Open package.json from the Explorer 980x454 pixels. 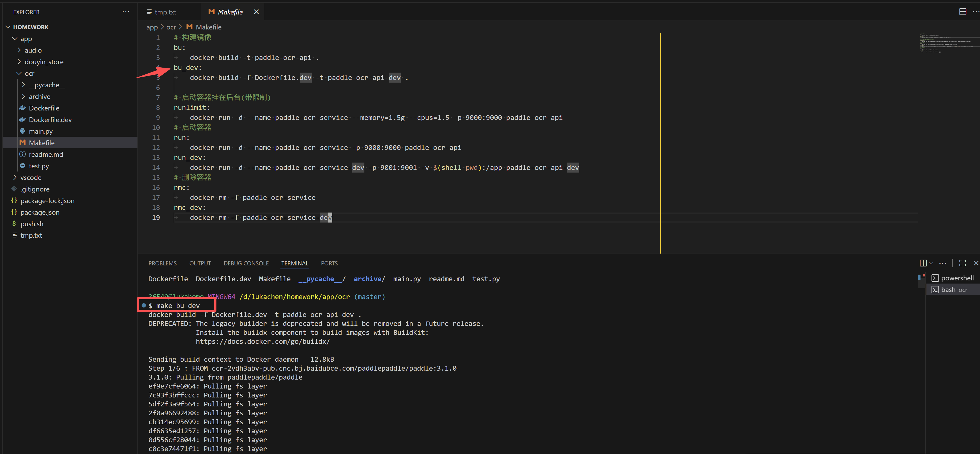pos(40,212)
